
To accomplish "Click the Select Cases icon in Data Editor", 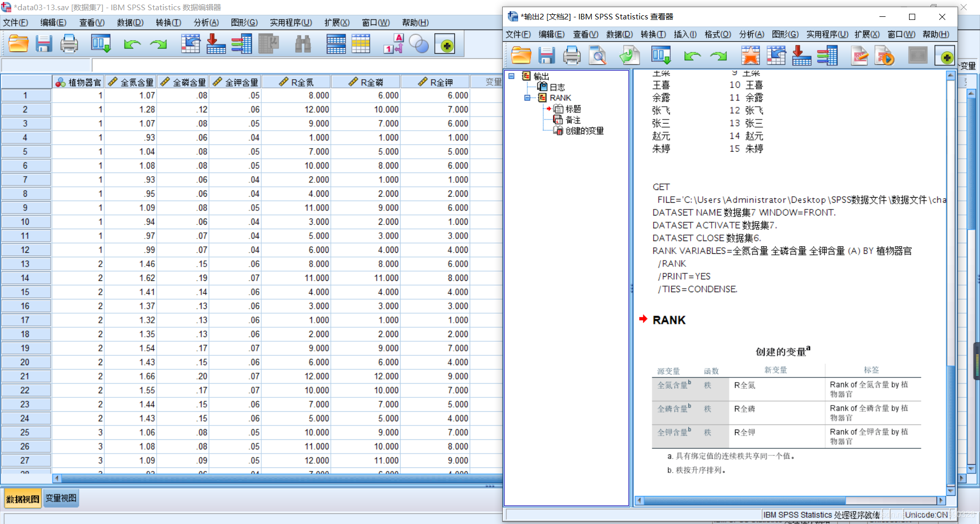I will point(361,44).
